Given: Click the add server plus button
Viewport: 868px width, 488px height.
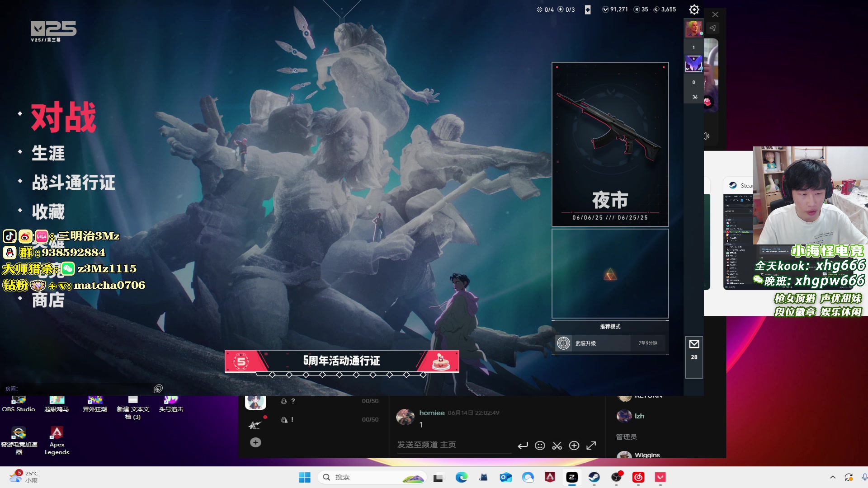Looking at the screenshot, I should pyautogui.click(x=255, y=442).
